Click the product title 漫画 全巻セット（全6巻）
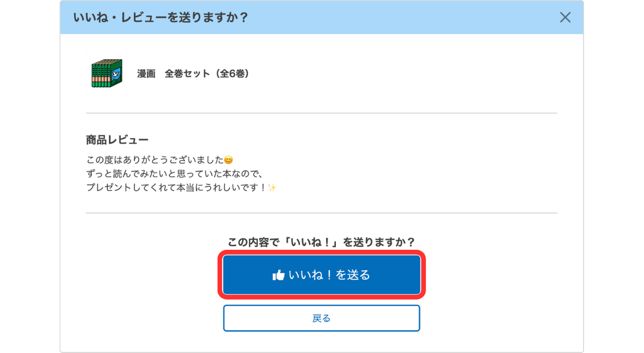 pos(193,73)
